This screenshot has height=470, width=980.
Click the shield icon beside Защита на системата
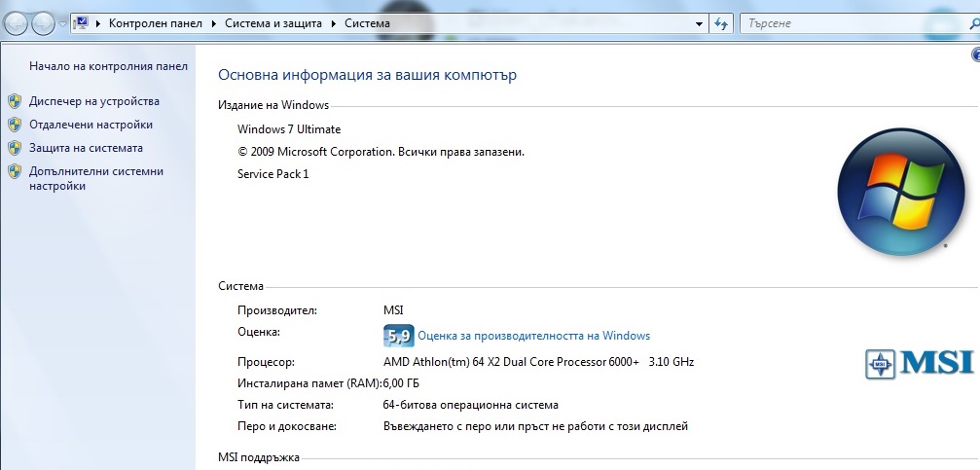(15, 148)
